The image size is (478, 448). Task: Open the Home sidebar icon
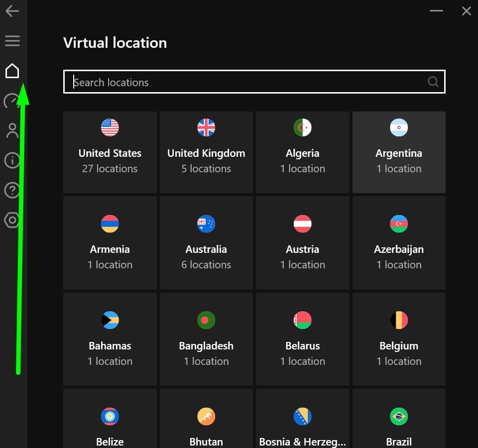click(x=12, y=71)
